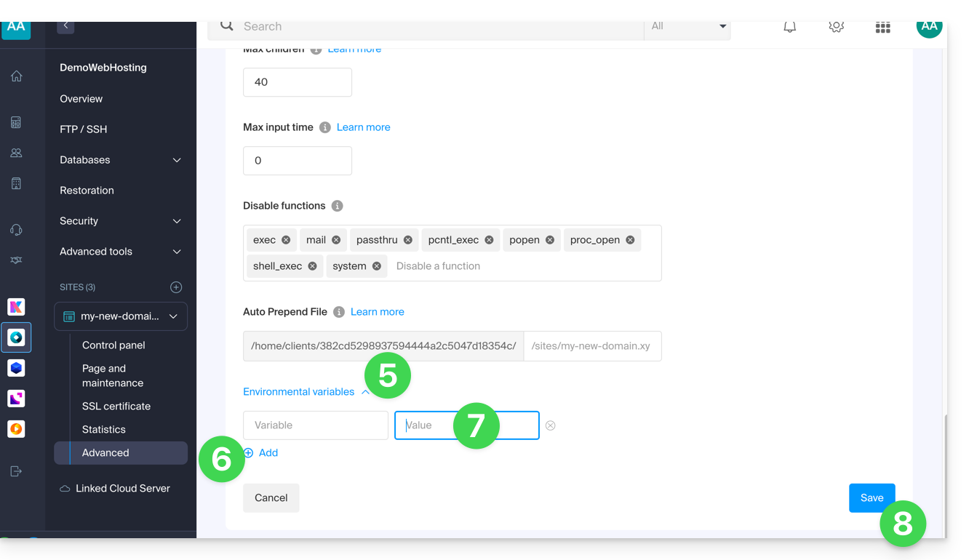Expand the Databases menu
Viewport: 969px width, 560px height.
tap(177, 160)
